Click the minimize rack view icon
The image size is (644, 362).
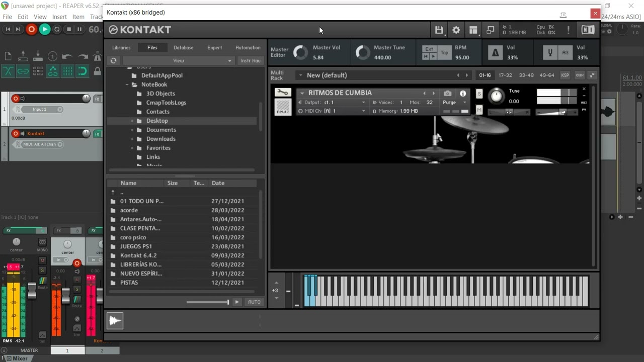click(490, 30)
